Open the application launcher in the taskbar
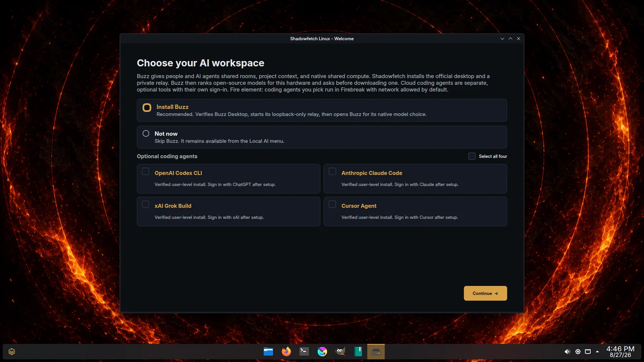The image size is (644, 362). (12, 352)
